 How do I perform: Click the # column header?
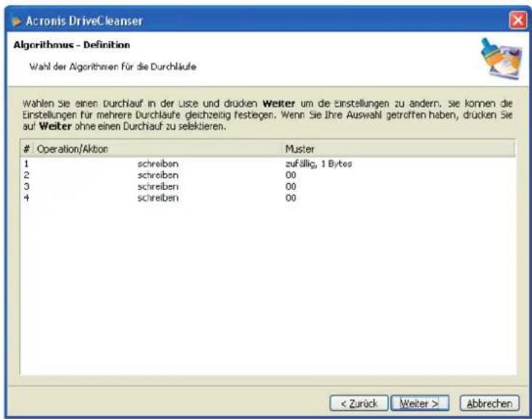coord(27,149)
